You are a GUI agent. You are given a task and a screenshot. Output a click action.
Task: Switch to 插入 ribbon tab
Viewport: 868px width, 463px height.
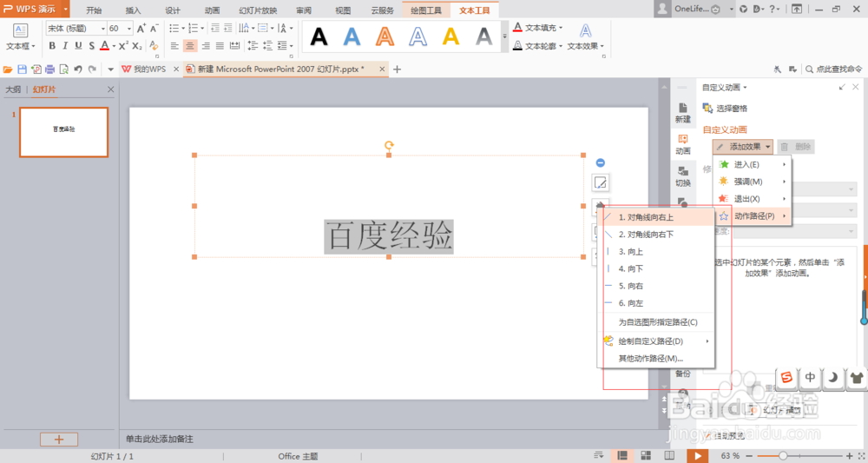pos(134,10)
